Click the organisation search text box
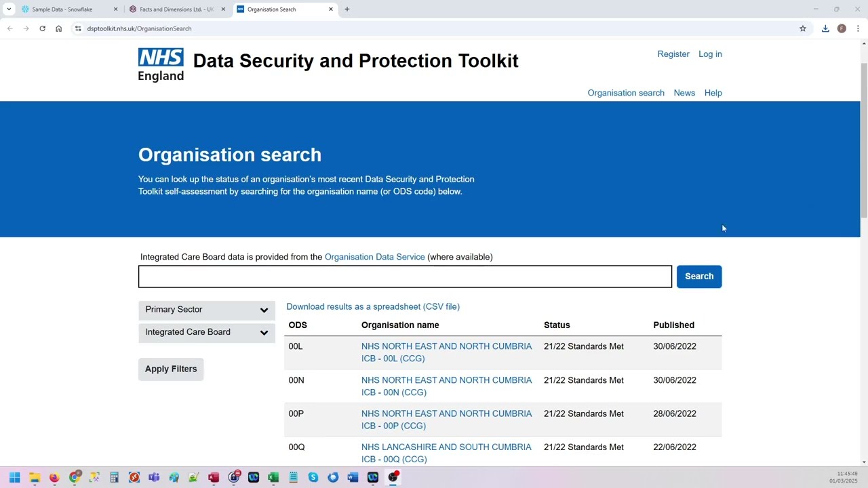This screenshot has width=868, height=488. pyautogui.click(x=405, y=277)
